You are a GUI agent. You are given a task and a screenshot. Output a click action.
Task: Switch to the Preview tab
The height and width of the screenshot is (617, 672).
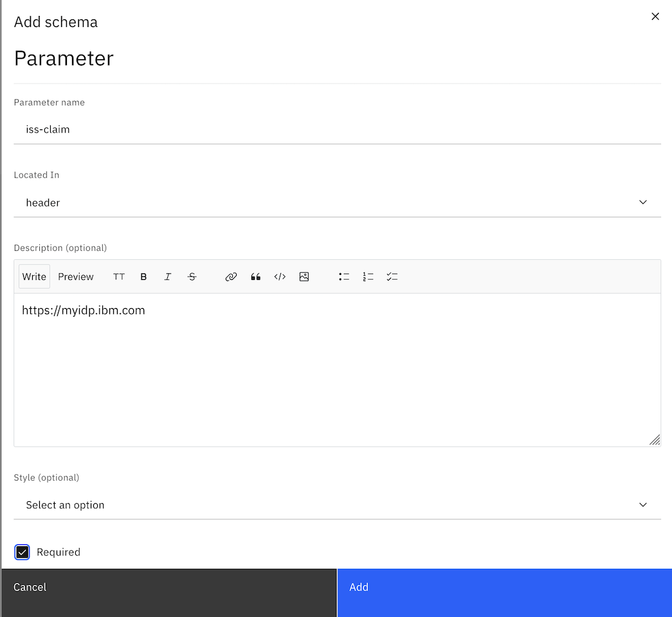pos(75,277)
